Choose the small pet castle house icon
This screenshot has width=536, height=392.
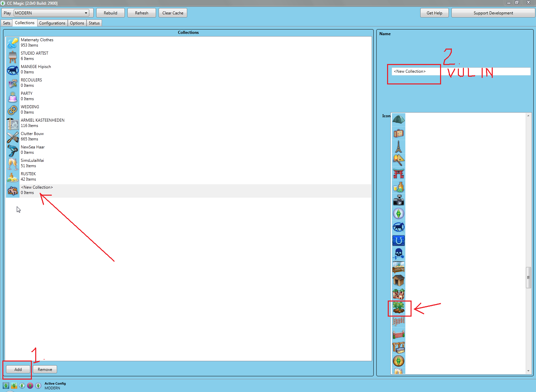[398, 294]
